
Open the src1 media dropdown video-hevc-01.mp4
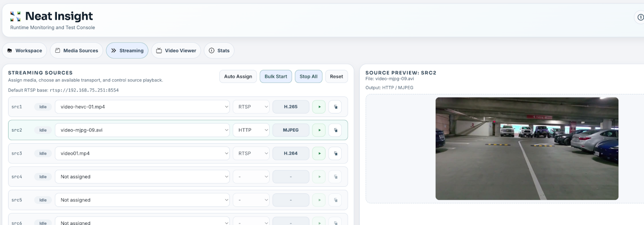click(x=142, y=107)
